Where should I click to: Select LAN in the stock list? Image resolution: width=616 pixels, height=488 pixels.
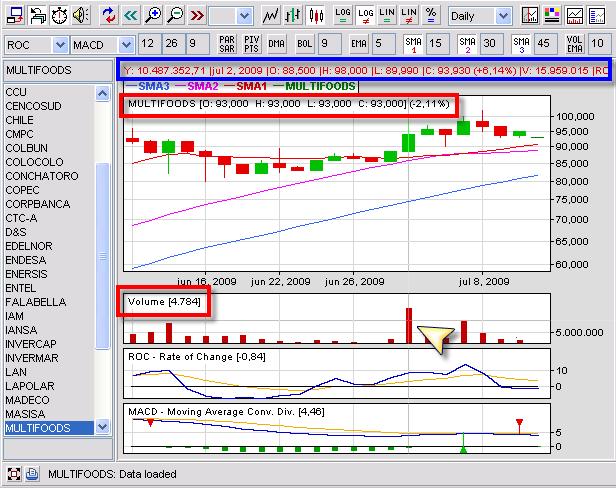49,372
